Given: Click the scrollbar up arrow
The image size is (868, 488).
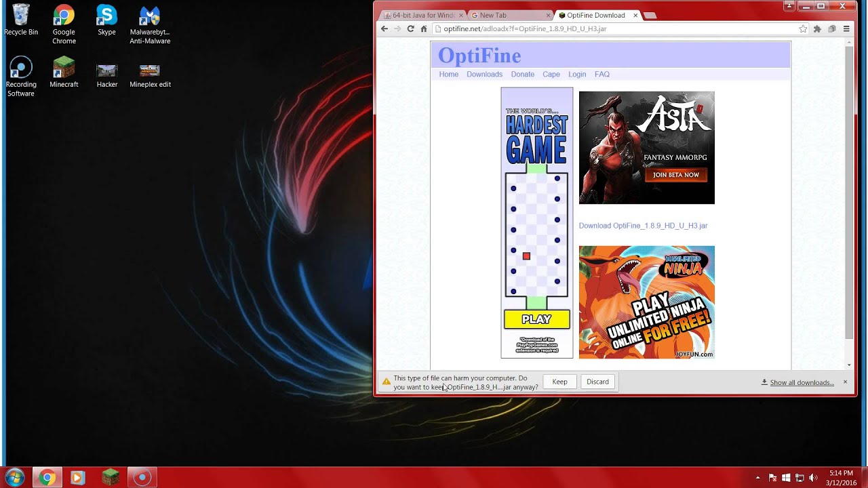Looking at the screenshot, I should (x=849, y=43).
